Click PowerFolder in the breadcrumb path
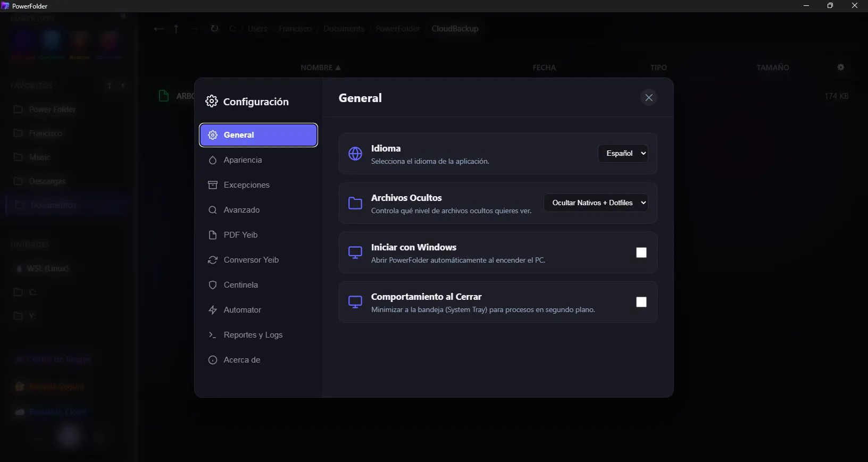 pos(398,29)
